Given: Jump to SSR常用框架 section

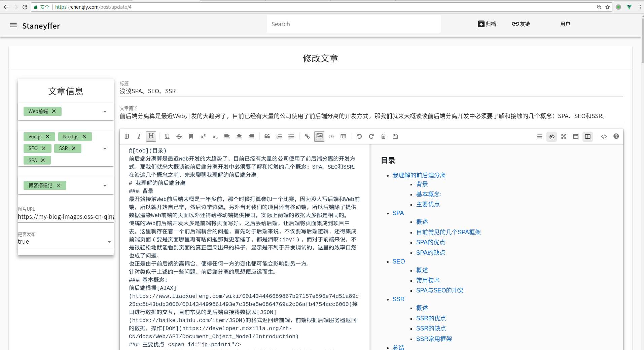Looking at the screenshot, I should 434,339.
